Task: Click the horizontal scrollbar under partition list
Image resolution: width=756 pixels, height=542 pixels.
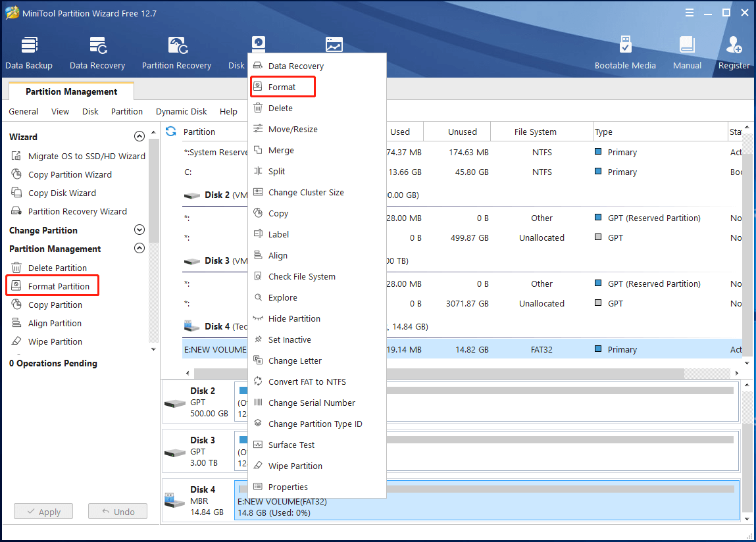Action: (439, 373)
